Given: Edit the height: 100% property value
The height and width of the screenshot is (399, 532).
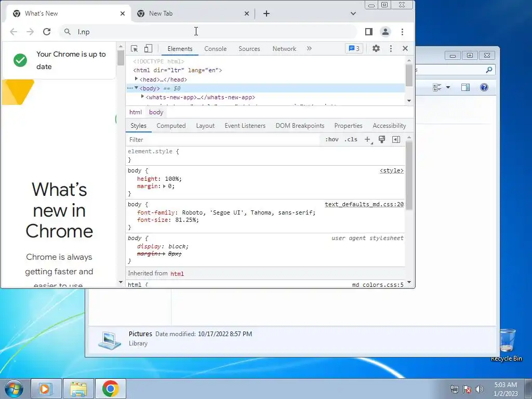Looking at the screenshot, I should click(173, 179).
